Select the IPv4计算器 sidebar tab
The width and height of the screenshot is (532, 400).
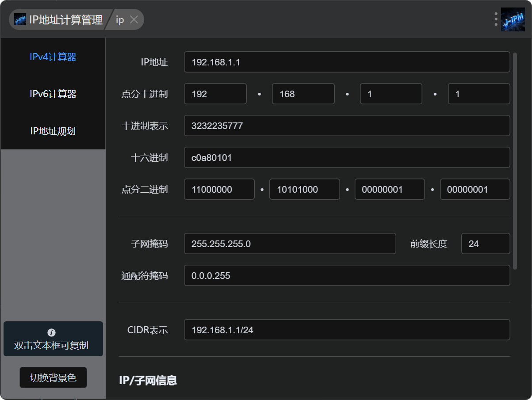(53, 57)
